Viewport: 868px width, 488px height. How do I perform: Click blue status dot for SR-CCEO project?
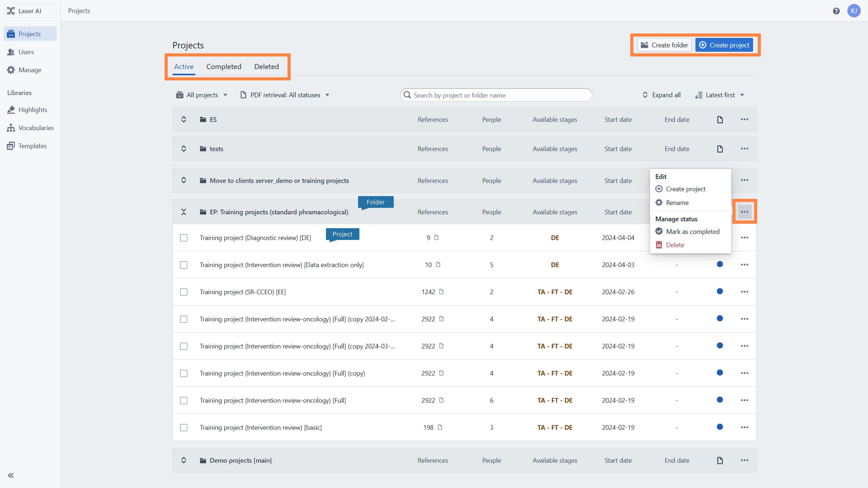pyautogui.click(x=720, y=291)
